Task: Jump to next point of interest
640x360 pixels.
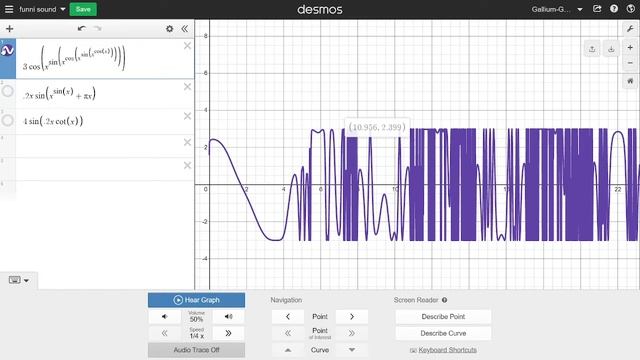Action: (352, 333)
